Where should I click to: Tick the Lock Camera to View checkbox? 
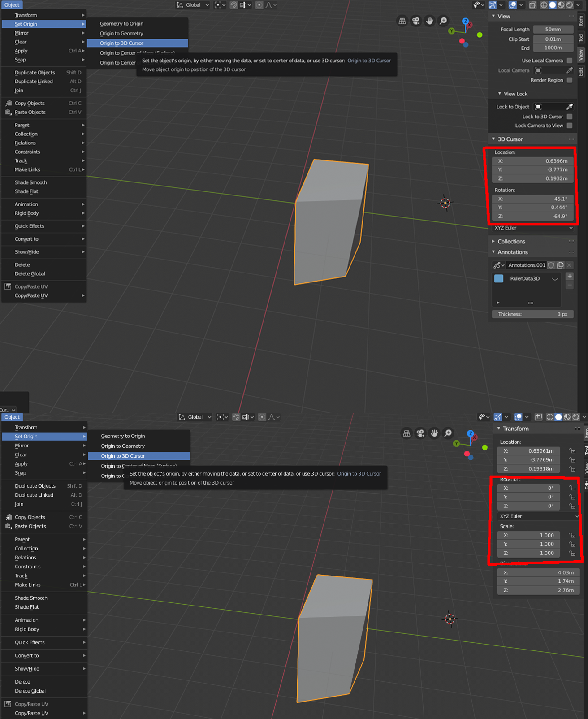click(x=570, y=126)
